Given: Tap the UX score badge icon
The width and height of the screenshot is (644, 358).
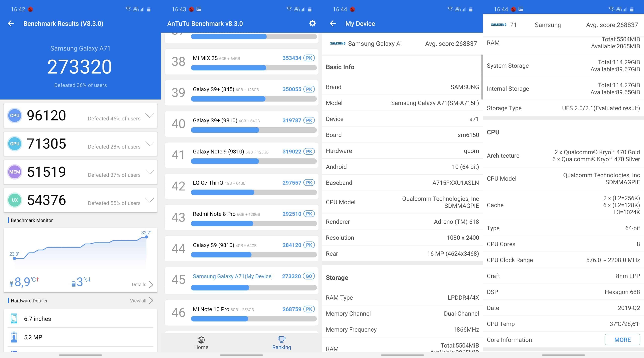Looking at the screenshot, I should (15, 200).
